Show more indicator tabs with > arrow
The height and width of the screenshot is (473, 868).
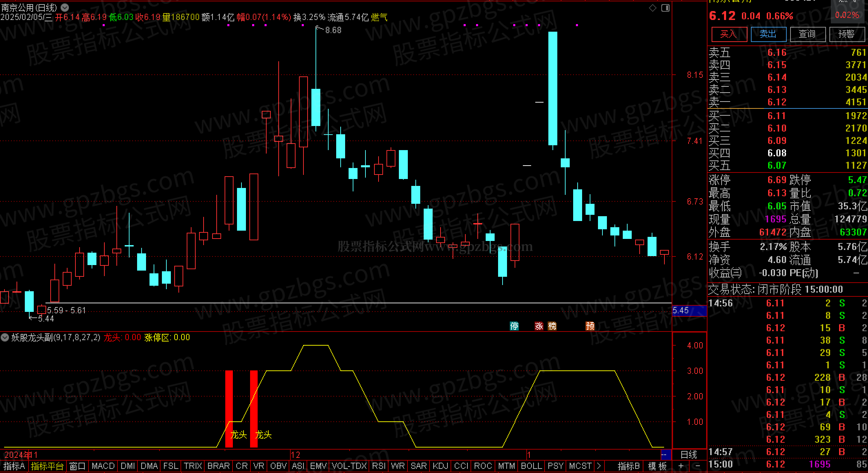click(599, 466)
